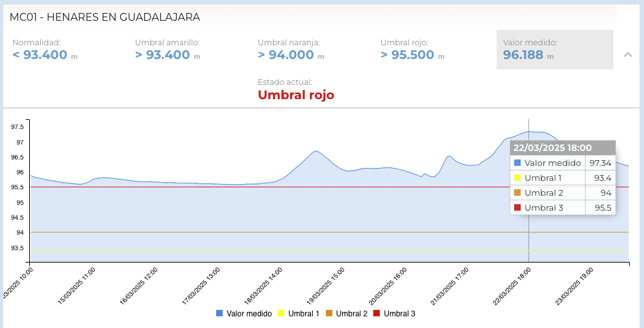The image size is (644, 328).
Task: Click the red "Umbral rojo" status text
Action: pos(296,95)
